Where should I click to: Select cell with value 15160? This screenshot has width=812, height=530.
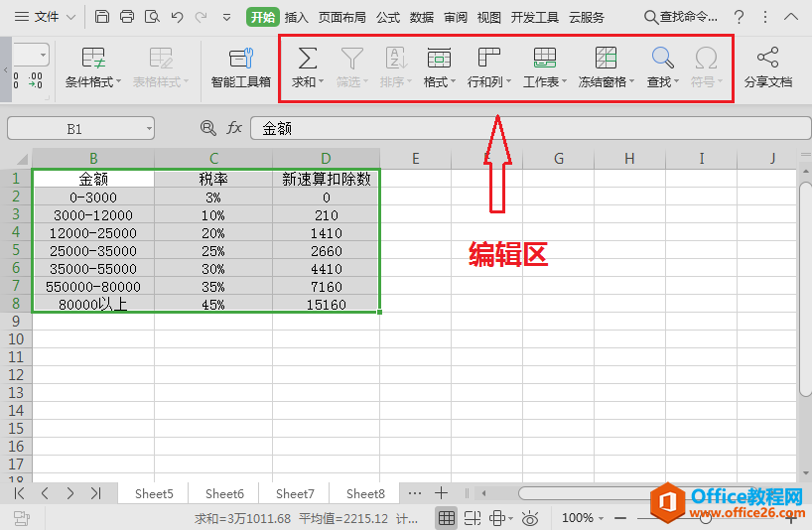point(327,305)
